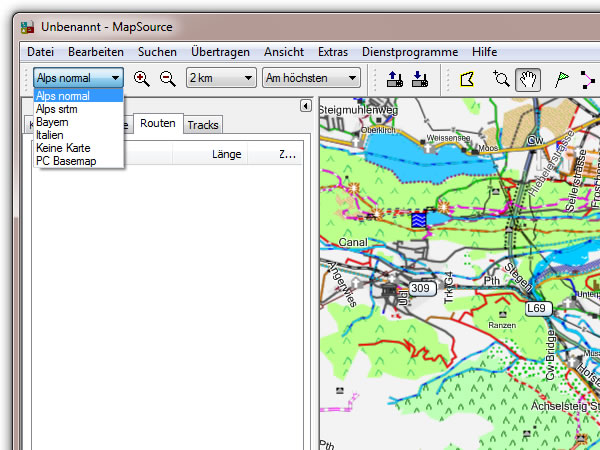Open the 2 km zoom scale dropdown
The height and width of the screenshot is (450, 600).
(221, 78)
